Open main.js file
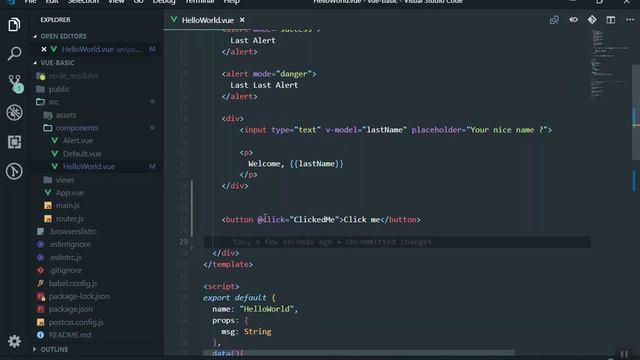The image size is (640, 360). tap(68, 205)
